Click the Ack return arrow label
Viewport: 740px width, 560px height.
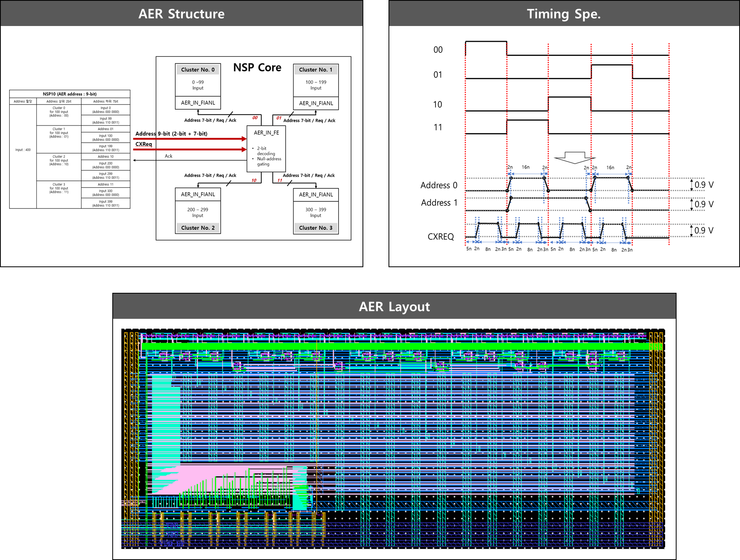168,156
